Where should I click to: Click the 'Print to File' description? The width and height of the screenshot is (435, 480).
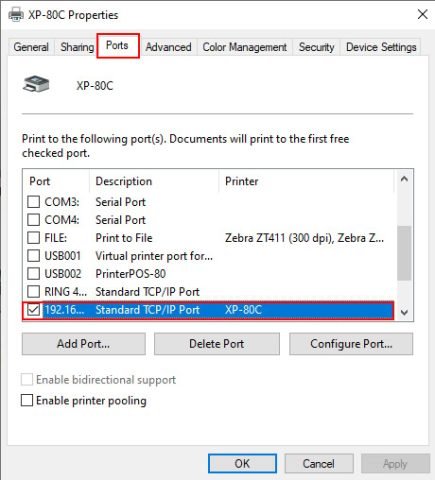[x=124, y=238]
